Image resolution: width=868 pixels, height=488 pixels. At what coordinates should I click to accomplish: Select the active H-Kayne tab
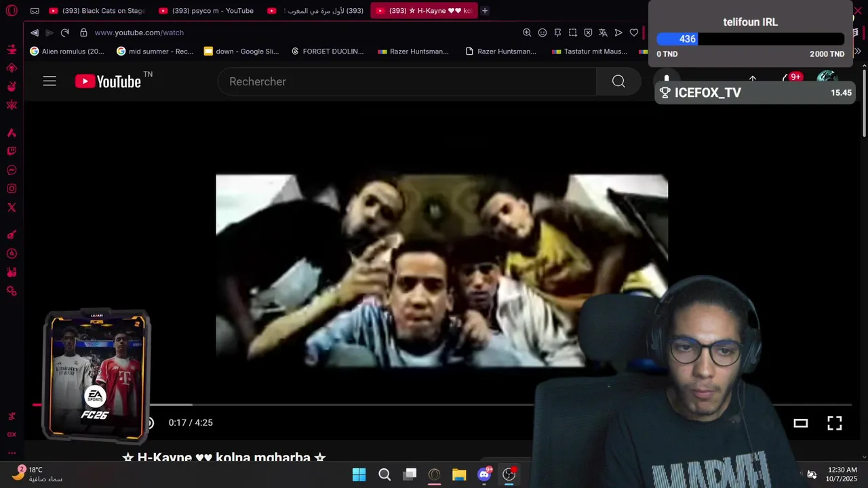click(x=424, y=11)
